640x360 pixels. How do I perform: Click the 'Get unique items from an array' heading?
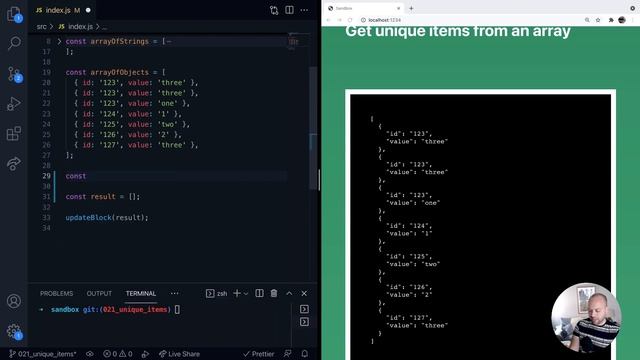pos(458,31)
